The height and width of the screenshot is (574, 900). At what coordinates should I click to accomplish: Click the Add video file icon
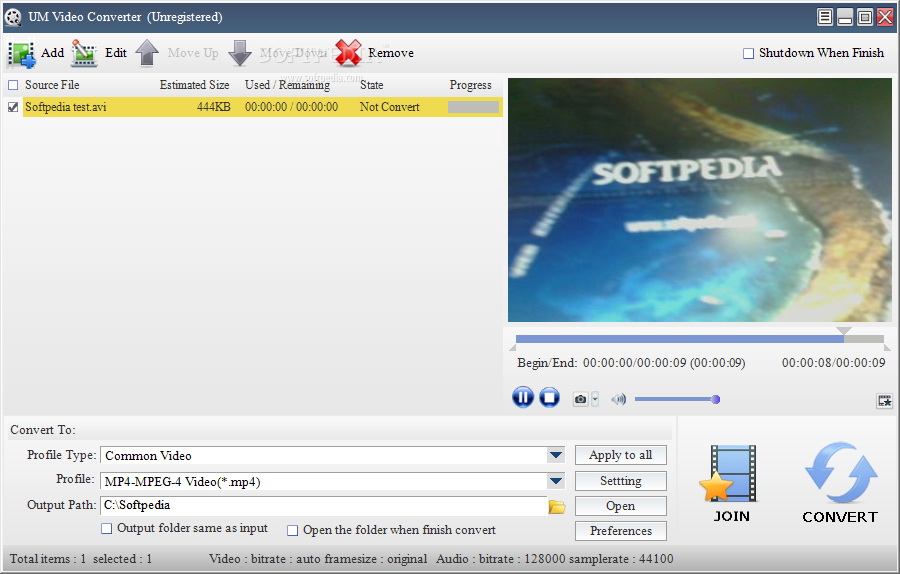click(x=22, y=53)
